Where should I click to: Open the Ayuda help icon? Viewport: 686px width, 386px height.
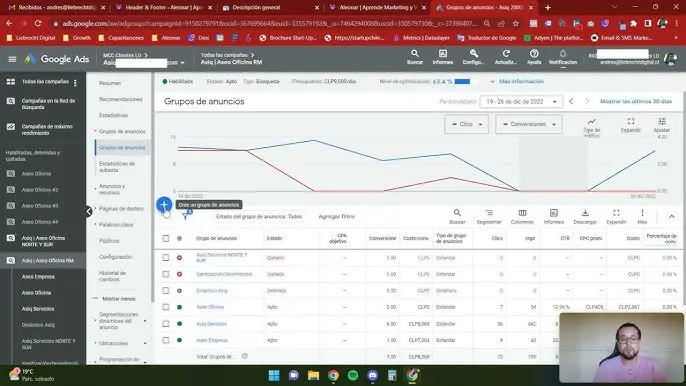click(x=534, y=57)
